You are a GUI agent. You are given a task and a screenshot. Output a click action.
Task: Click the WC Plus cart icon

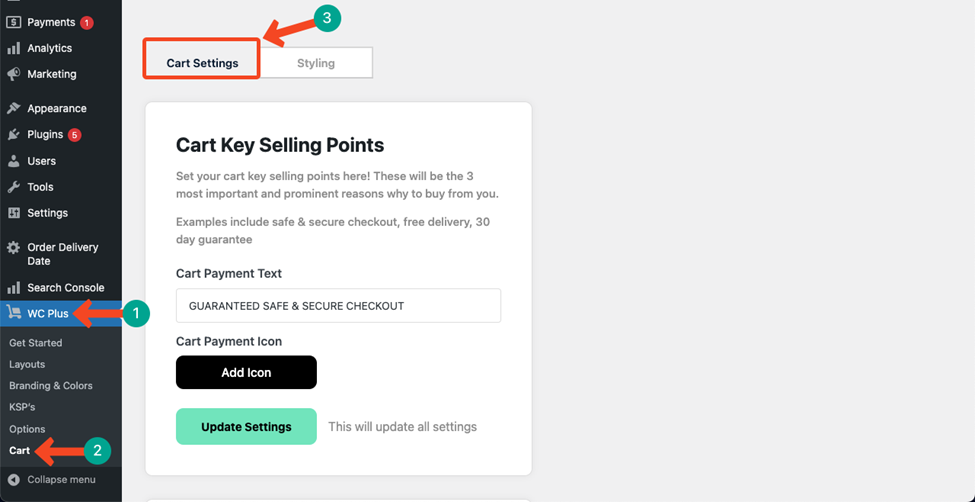coord(14,313)
